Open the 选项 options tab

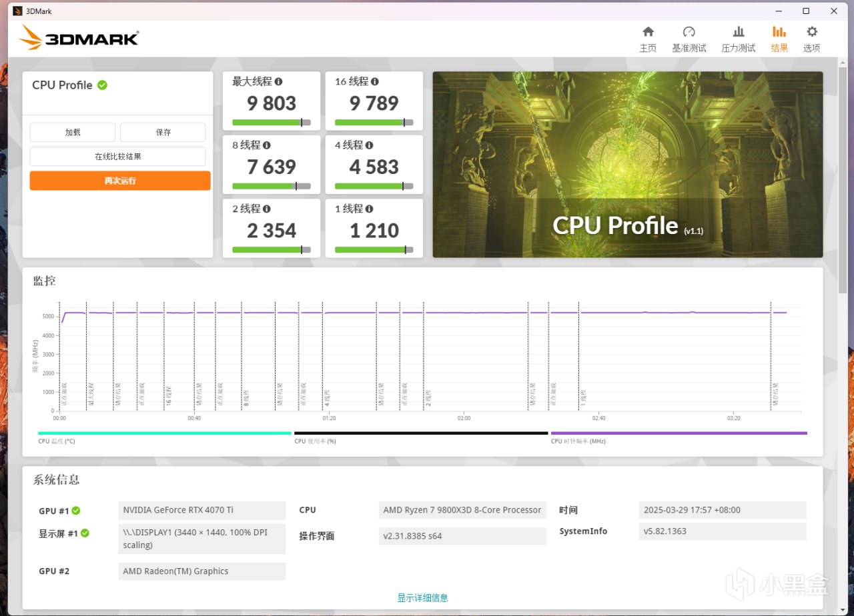(x=811, y=39)
